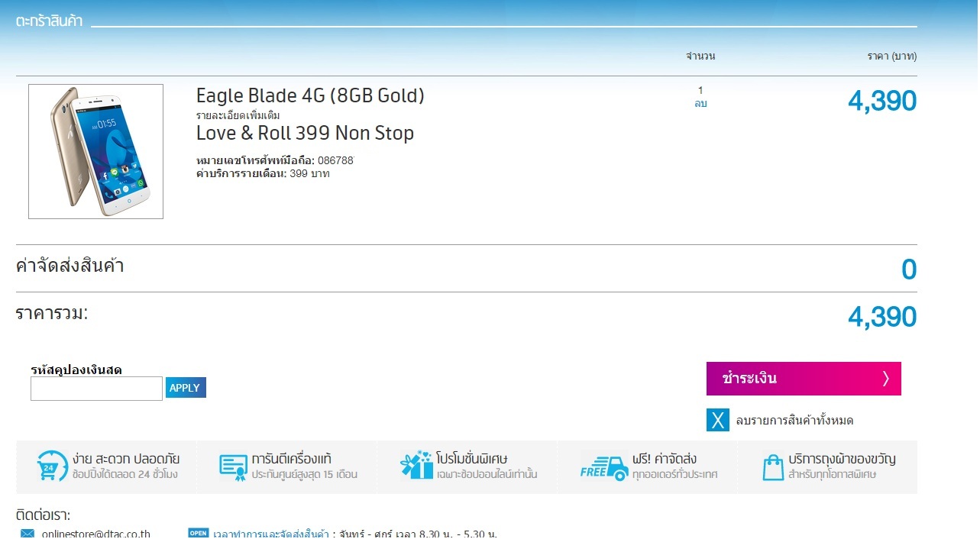Viewport: 980px width, 539px height.
Task: Click the OPEN hours badge icon
Action: pos(199,533)
